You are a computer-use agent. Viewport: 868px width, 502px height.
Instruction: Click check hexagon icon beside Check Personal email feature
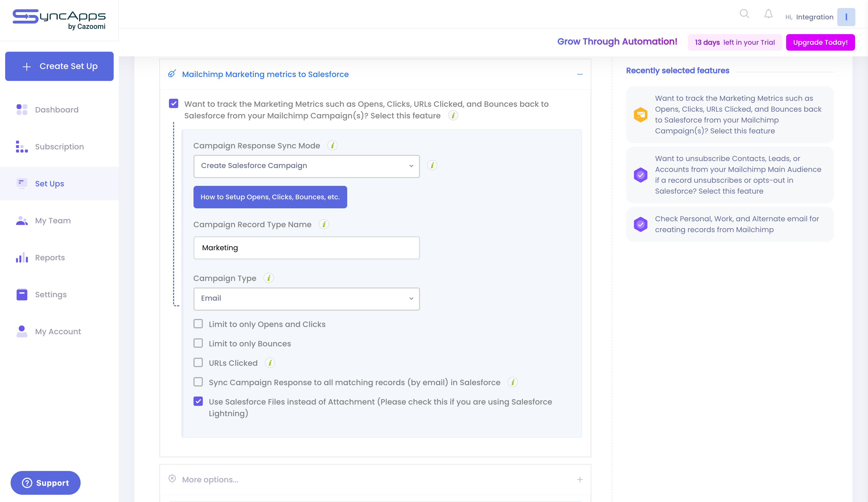(x=640, y=224)
